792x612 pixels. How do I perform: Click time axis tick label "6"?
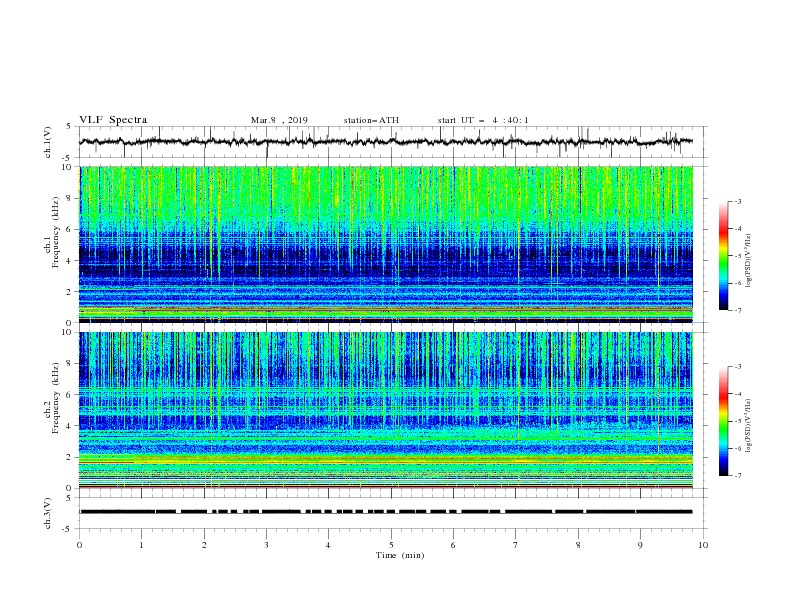coord(453,545)
